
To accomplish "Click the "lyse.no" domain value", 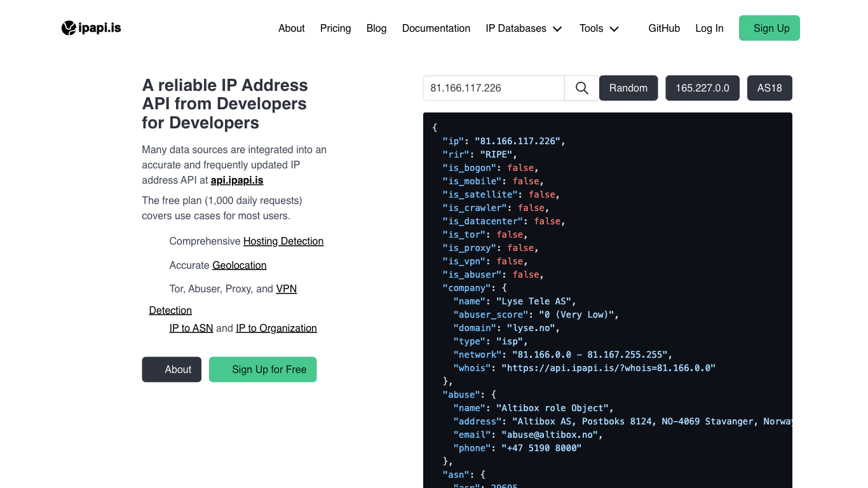I will (532, 328).
